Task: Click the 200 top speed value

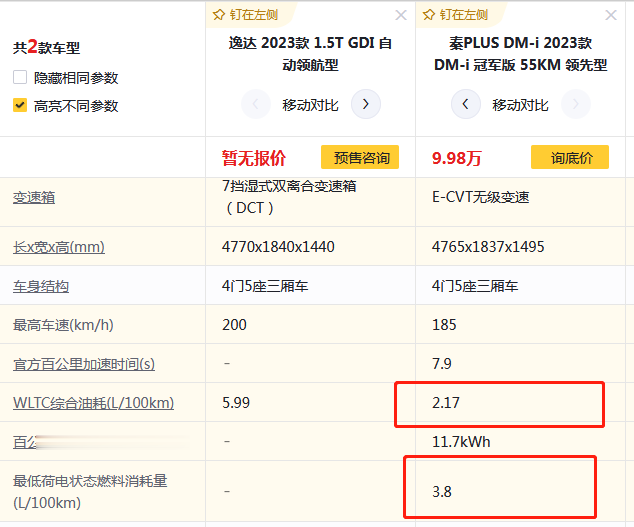Action: (234, 325)
